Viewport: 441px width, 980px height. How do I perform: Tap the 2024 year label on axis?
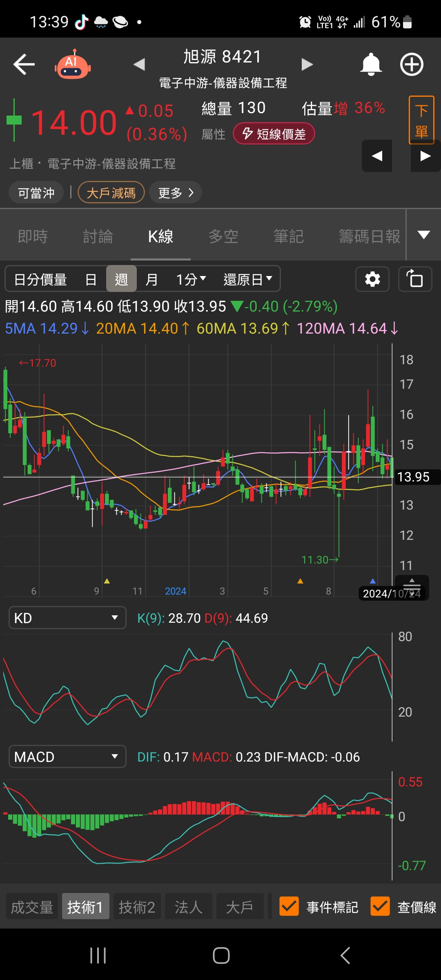[x=175, y=591]
